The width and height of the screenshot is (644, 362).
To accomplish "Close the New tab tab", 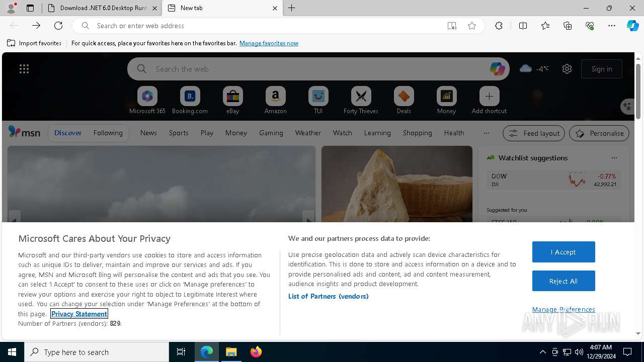I will 275,8.
